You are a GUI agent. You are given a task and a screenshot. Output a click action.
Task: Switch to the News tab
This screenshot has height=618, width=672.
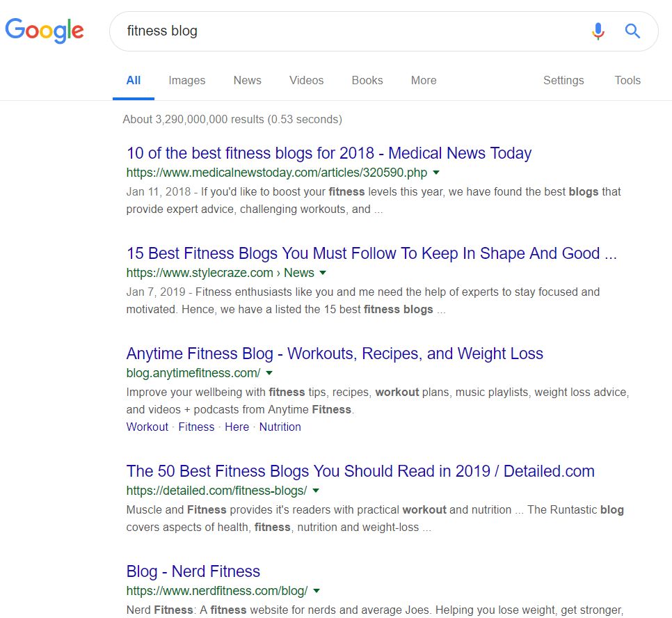(x=247, y=81)
